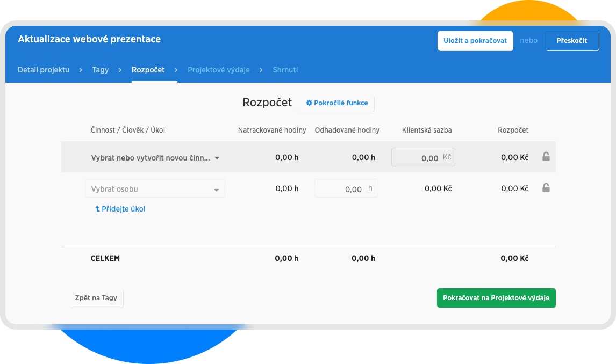Click the Přeskočit button
This screenshot has width=616, height=364.
click(x=572, y=41)
